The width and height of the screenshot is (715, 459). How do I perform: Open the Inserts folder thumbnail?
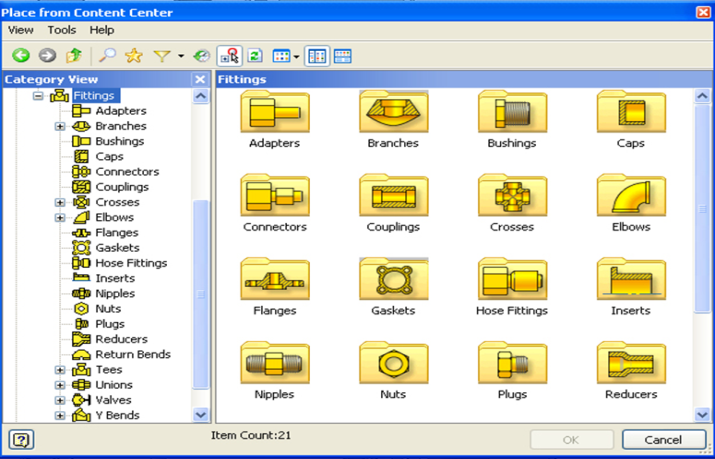pyautogui.click(x=631, y=279)
